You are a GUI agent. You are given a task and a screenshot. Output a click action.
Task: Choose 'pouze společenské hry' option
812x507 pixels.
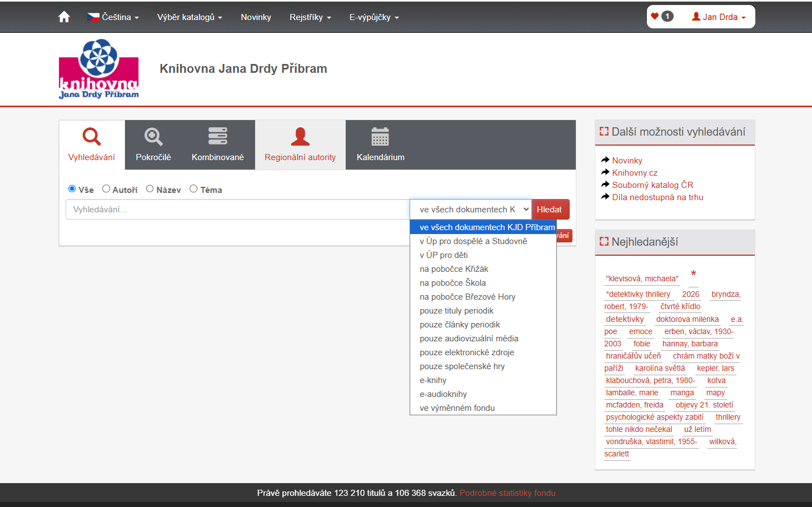(x=483, y=366)
